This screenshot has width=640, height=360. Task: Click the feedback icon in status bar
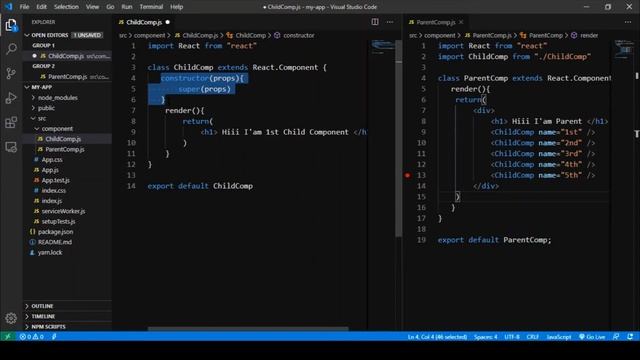tap(616, 337)
